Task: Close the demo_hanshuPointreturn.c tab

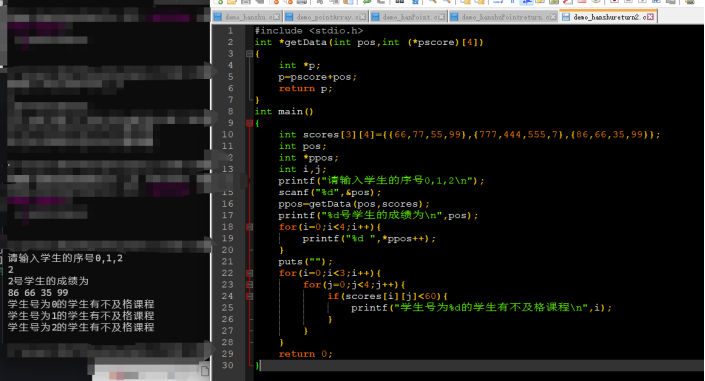Action: click(x=553, y=17)
